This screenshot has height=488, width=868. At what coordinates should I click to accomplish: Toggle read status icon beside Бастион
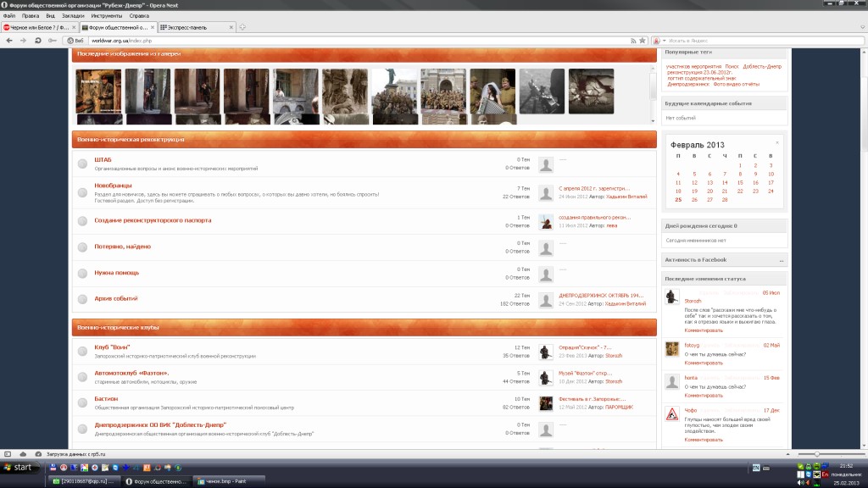(82, 403)
